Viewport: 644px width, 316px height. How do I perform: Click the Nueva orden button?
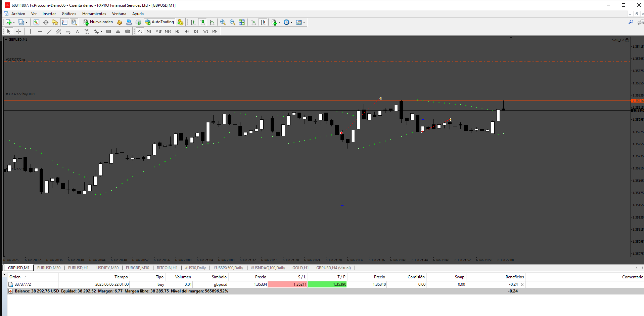click(x=98, y=22)
